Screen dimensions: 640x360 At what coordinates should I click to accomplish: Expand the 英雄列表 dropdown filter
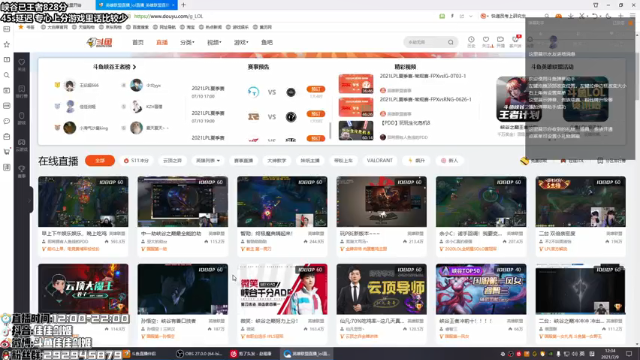[208, 161]
